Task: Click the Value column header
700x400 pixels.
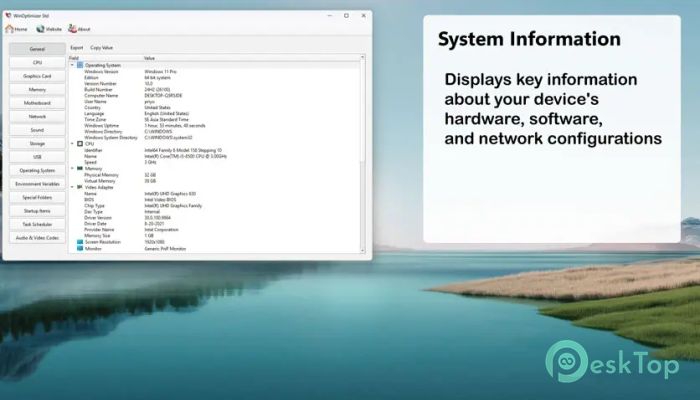Action: coord(251,58)
